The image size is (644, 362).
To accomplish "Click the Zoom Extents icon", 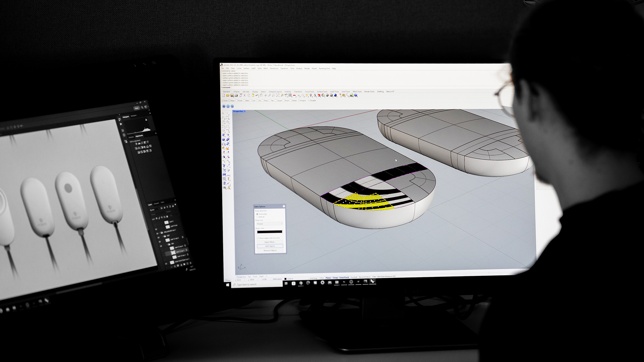I will pyautogui.click(x=278, y=95).
